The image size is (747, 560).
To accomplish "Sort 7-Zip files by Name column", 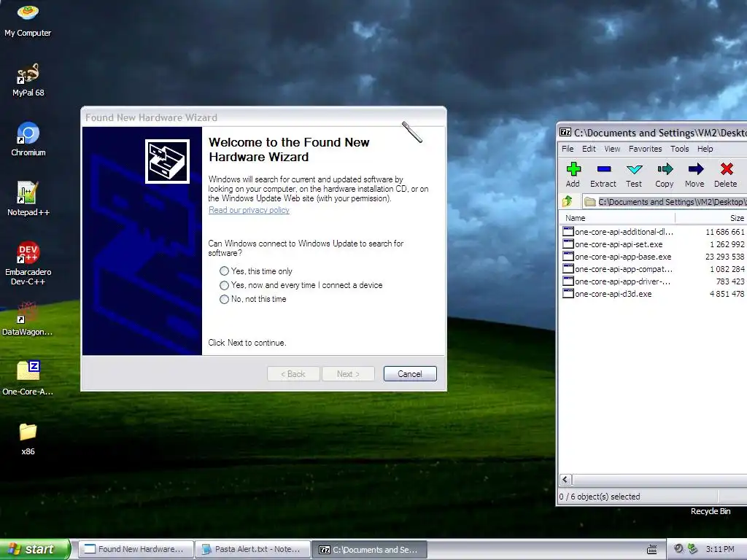I will point(617,217).
